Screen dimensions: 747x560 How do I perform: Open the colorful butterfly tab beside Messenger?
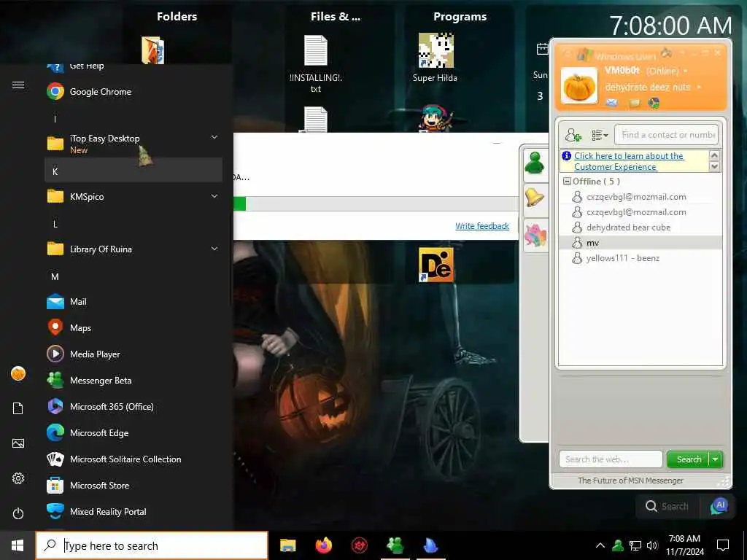(x=535, y=235)
